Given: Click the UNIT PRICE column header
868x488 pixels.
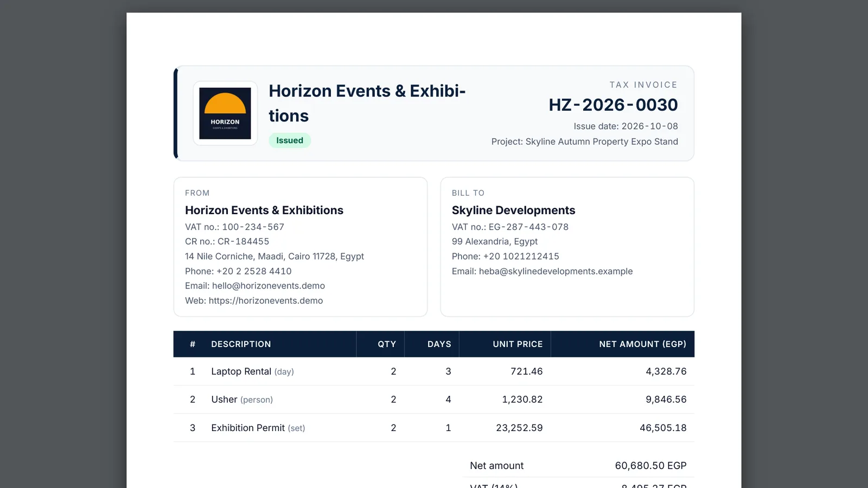Looking at the screenshot, I should (518, 344).
